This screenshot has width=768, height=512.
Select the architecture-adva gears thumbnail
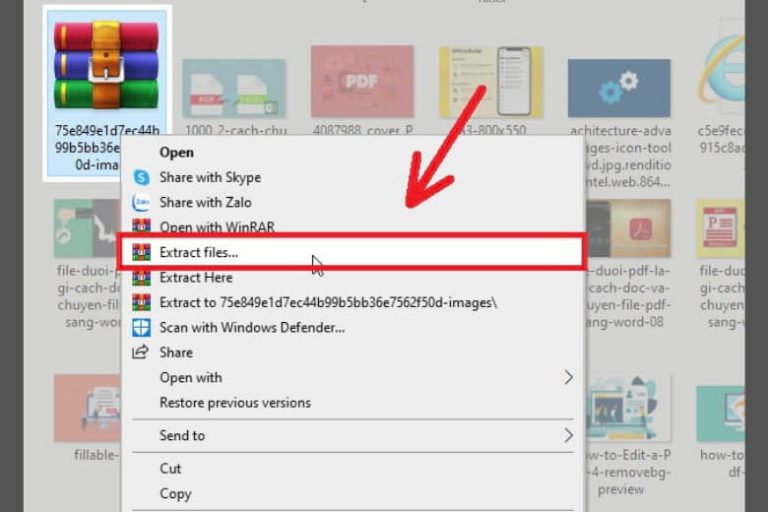[x=619, y=88]
